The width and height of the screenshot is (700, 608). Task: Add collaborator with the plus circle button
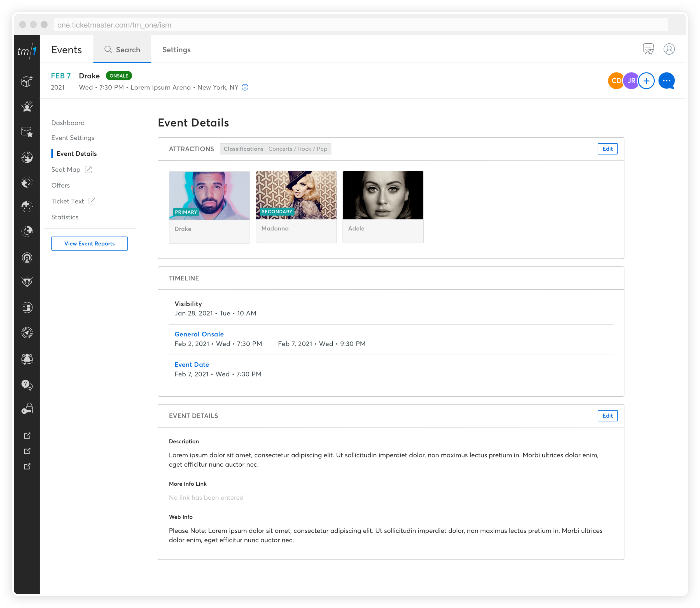[x=647, y=81]
